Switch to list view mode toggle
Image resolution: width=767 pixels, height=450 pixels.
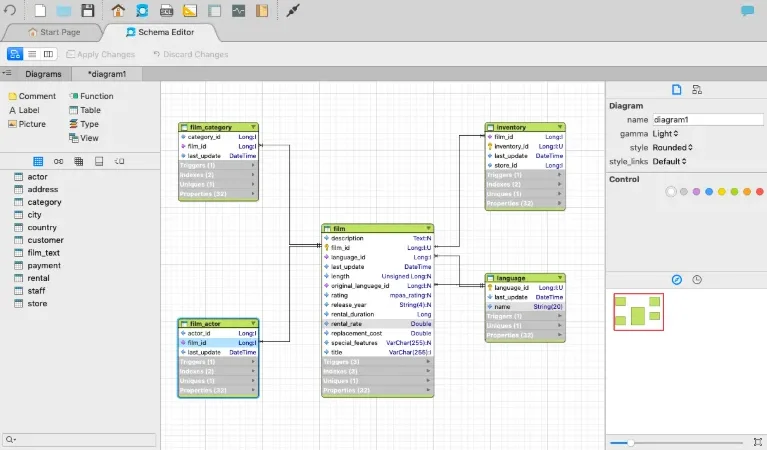coord(32,54)
